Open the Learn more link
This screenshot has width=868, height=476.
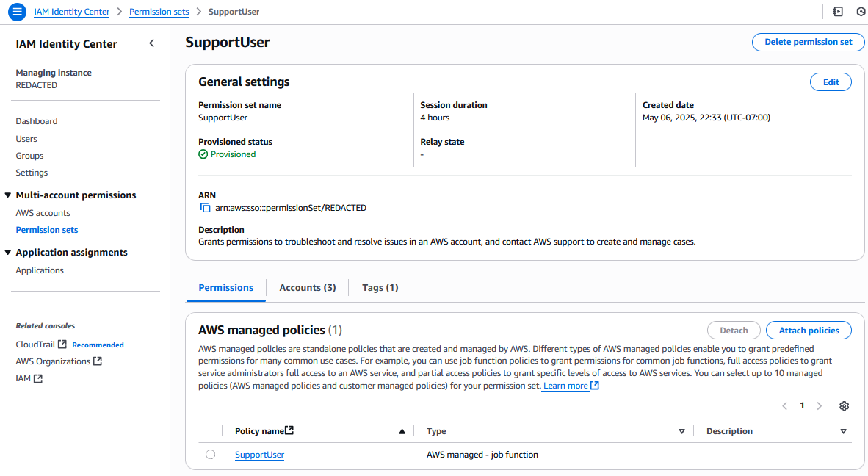coord(565,386)
